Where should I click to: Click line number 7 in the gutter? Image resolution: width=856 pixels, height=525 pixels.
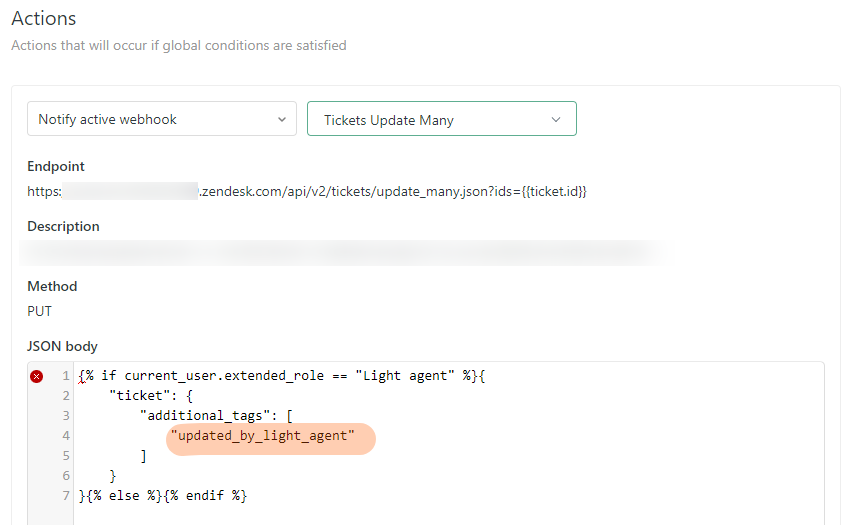click(64, 495)
